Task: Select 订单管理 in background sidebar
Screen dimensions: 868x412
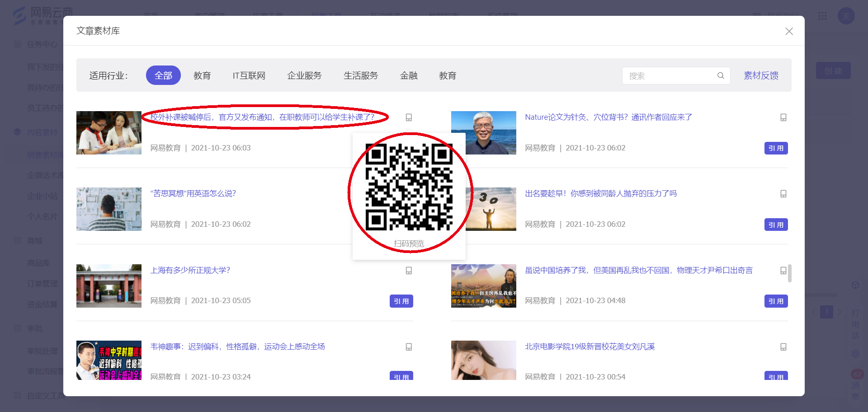Action: (42, 284)
